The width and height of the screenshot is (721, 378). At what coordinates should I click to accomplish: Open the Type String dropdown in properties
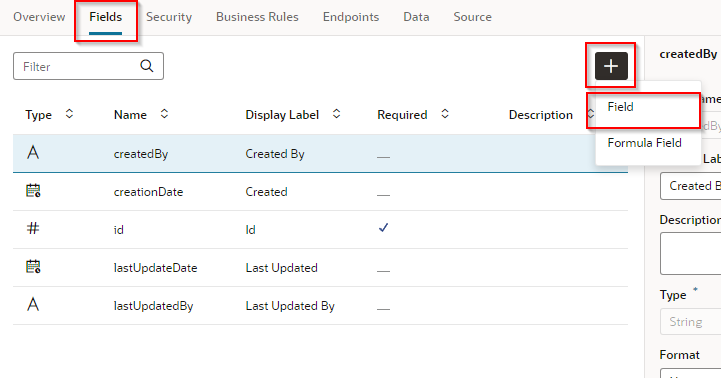690,322
